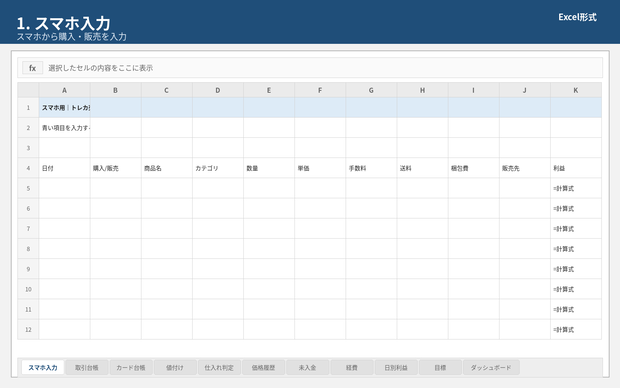
Task: Click the fx formula icon
Action: (32, 68)
